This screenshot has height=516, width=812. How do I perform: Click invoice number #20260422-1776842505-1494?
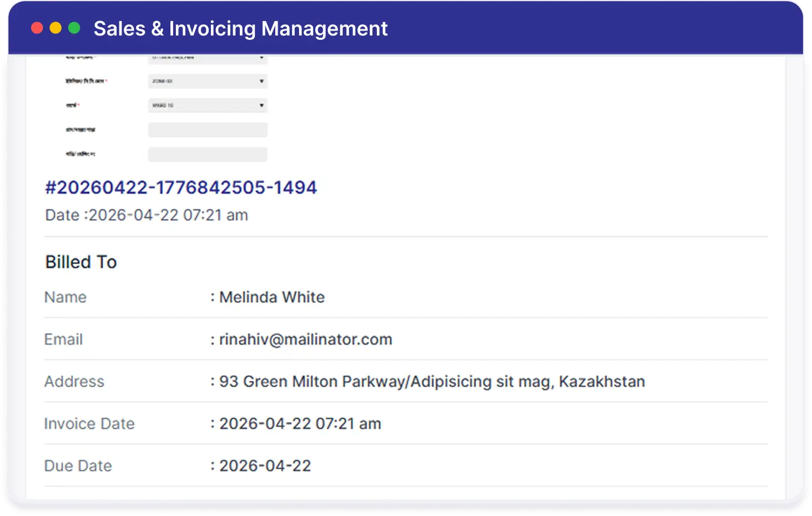click(181, 188)
